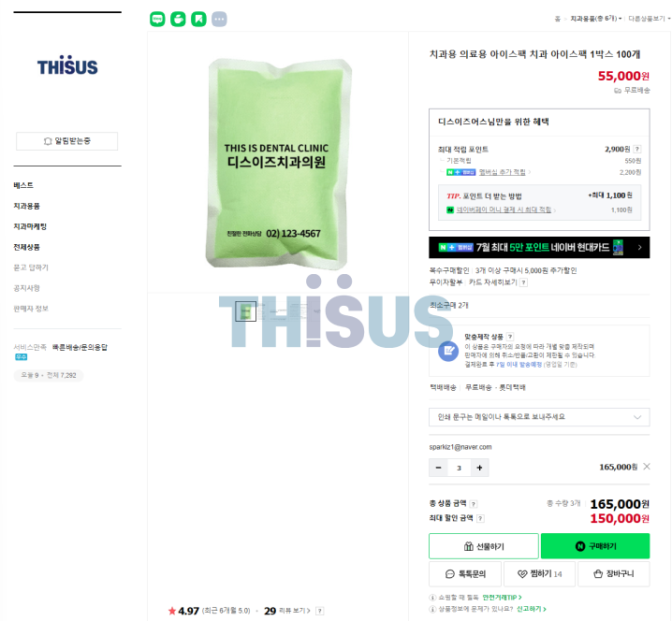Add item via the 장바구니 button
The image size is (672, 621).
(614, 574)
